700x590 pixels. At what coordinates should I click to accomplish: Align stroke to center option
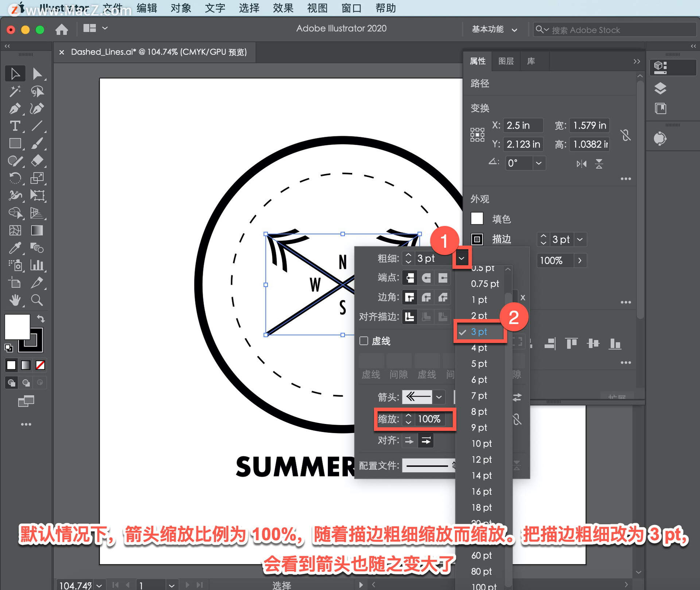410,316
